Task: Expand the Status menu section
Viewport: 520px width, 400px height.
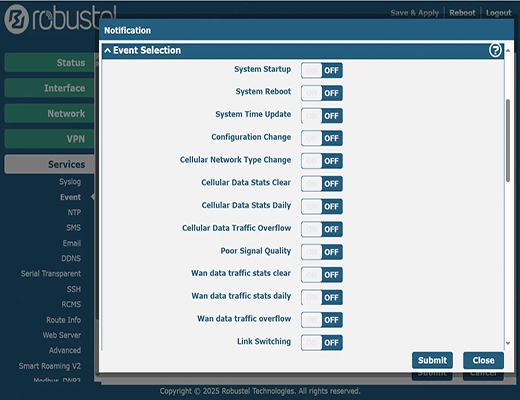Action: coord(49,62)
